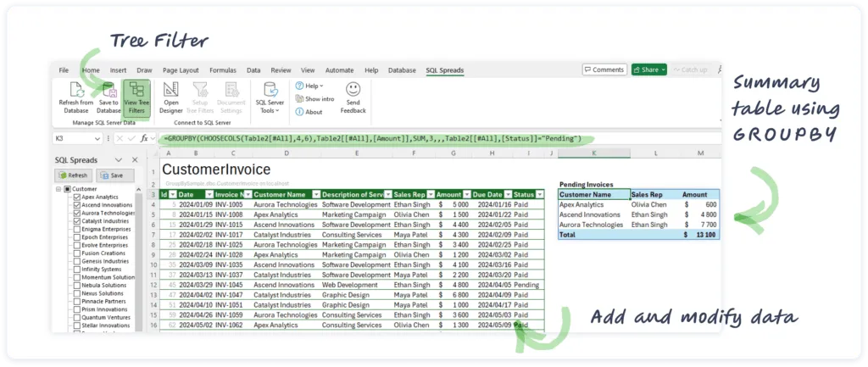Click the Refresh button in SQL Spreads panel
868x367 pixels.
coord(72,175)
